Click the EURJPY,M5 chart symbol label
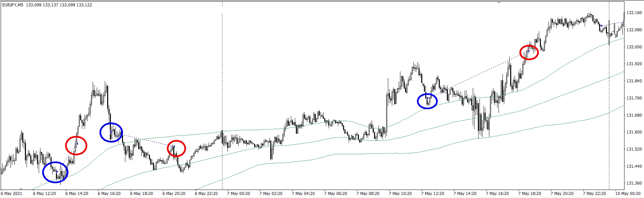This screenshot has width=644, height=198. (x=13, y=5)
